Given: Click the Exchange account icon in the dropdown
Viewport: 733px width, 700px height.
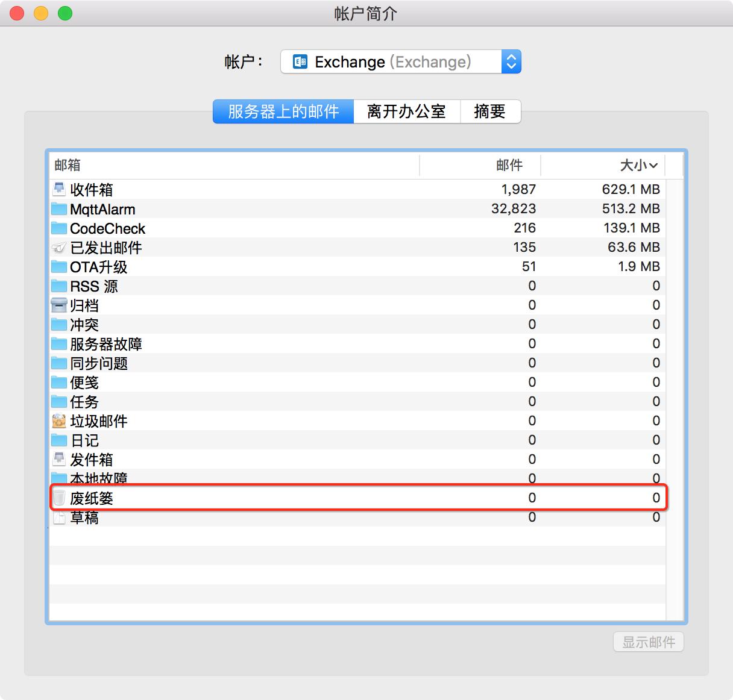Looking at the screenshot, I should point(300,61).
